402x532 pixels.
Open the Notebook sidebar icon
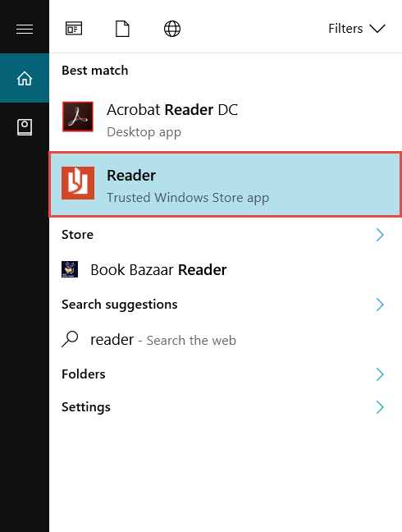[25, 127]
